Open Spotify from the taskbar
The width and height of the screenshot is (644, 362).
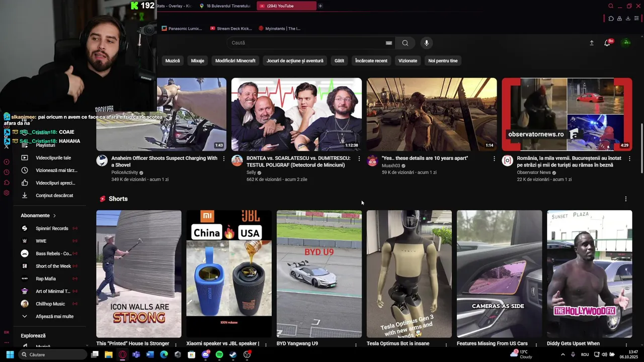click(219, 354)
